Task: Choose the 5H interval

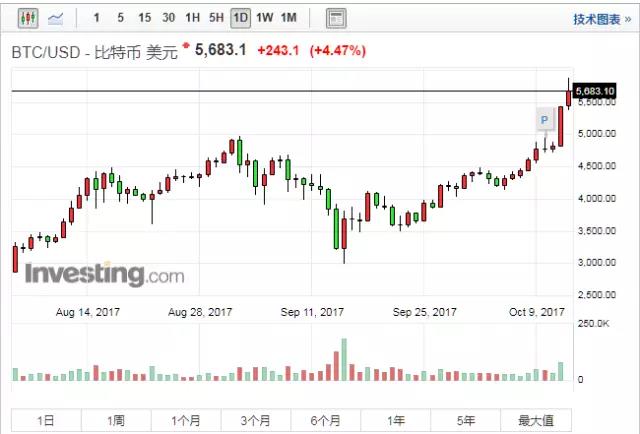Action: click(216, 18)
